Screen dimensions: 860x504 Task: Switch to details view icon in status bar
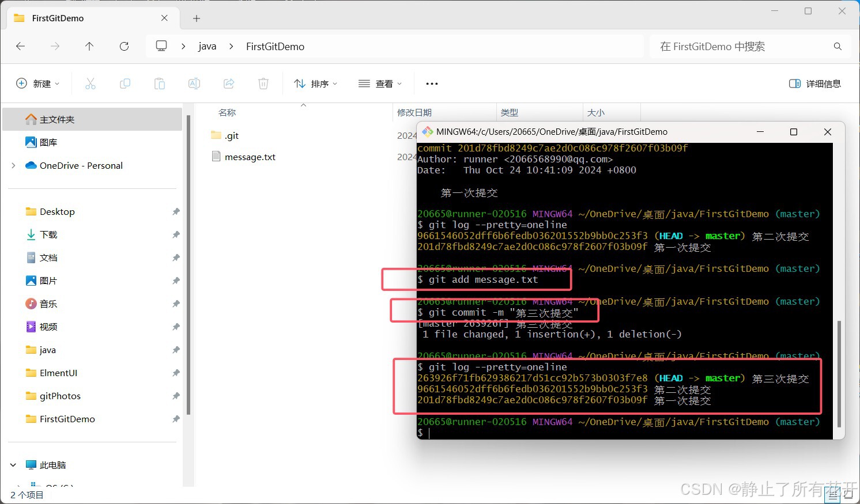pyautogui.click(x=833, y=494)
